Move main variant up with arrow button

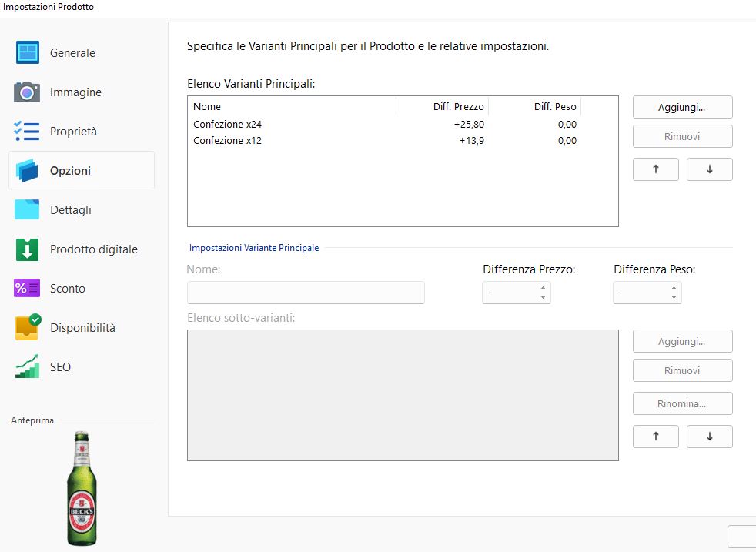(x=655, y=169)
